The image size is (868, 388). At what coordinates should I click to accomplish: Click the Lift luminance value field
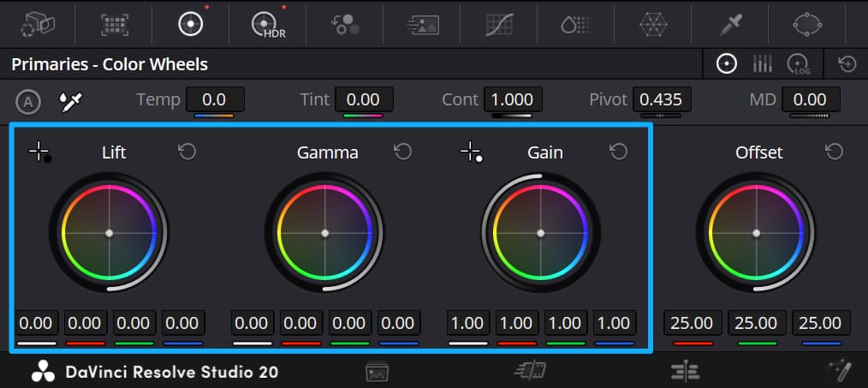click(x=37, y=323)
